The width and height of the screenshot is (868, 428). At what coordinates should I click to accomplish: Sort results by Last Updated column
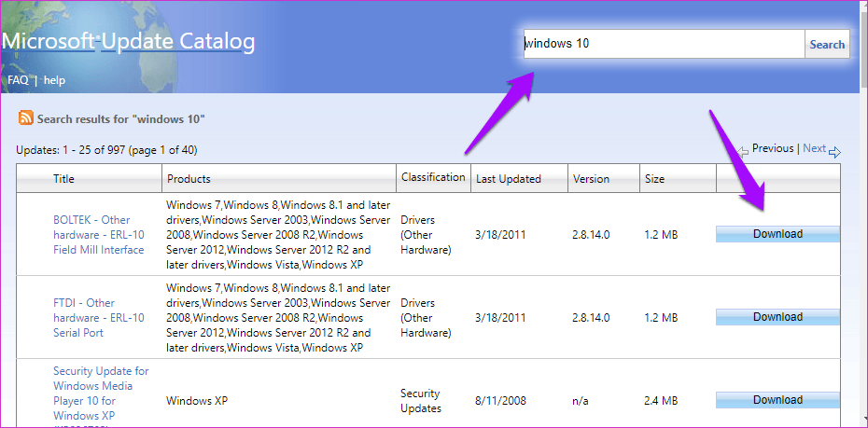[x=508, y=179]
